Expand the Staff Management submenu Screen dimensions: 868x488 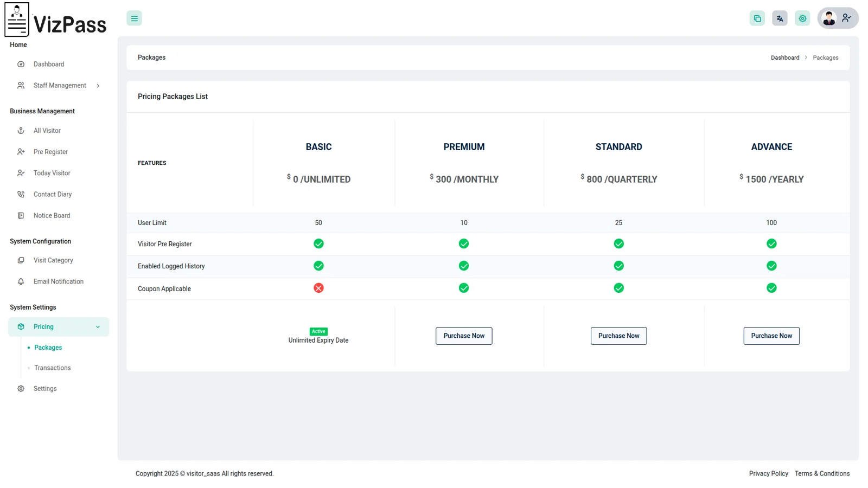(x=59, y=86)
